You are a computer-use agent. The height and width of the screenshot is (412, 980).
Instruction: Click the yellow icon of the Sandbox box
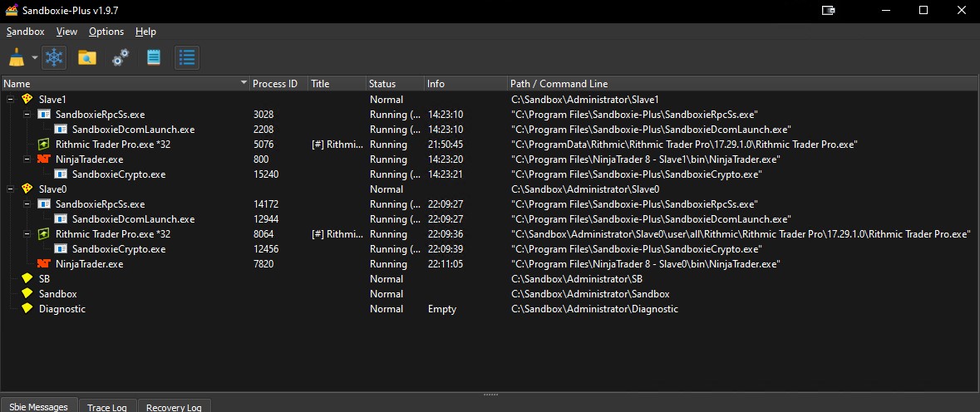27,294
